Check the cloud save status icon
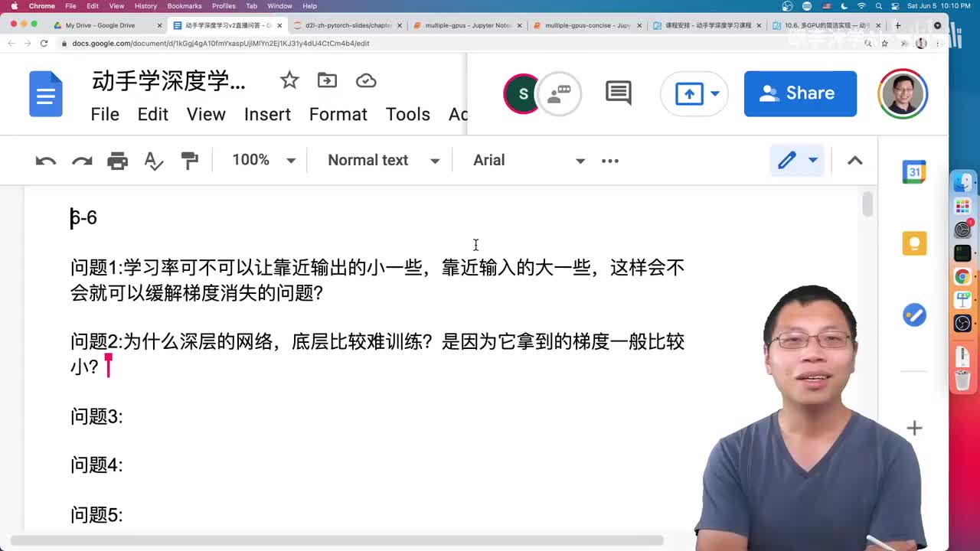The height and width of the screenshot is (551, 980). (366, 80)
